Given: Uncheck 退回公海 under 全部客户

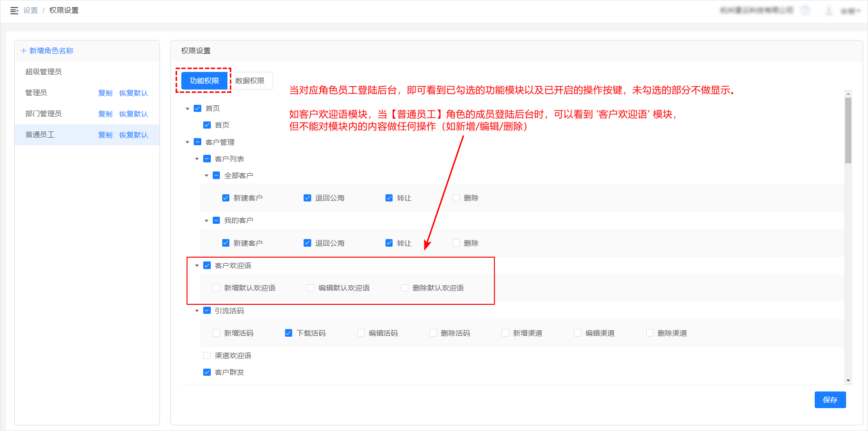Looking at the screenshot, I should pos(307,198).
